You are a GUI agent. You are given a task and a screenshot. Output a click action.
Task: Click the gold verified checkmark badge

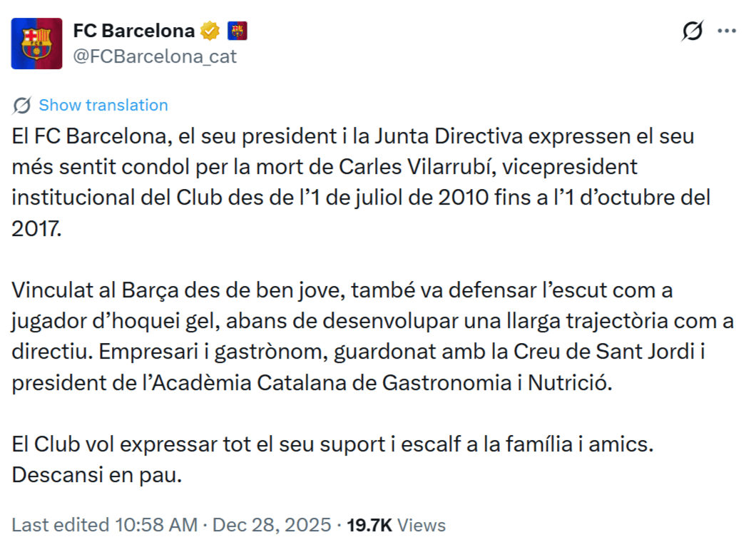point(210,31)
